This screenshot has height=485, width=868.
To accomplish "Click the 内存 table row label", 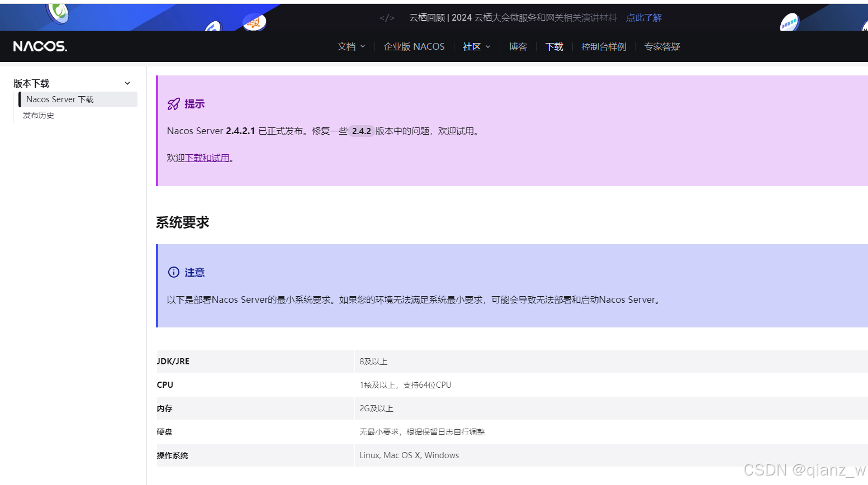I will pos(164,408).
